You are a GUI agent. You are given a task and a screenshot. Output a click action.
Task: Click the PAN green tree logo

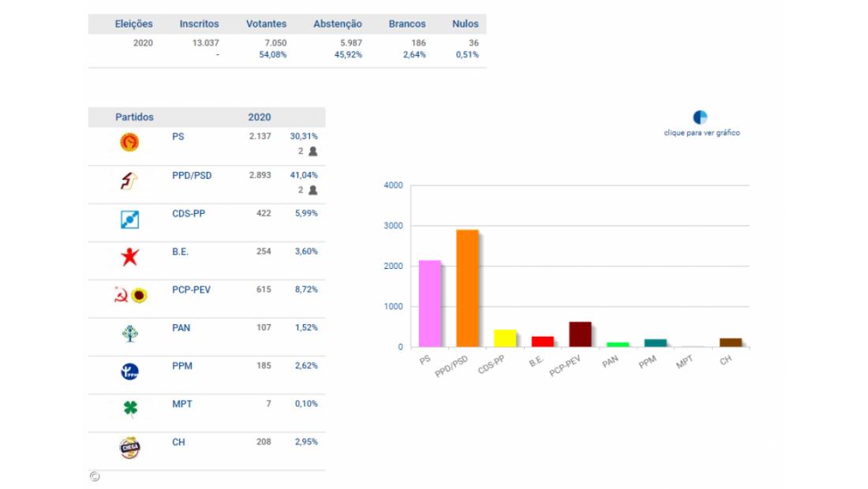tap(129, 334)
